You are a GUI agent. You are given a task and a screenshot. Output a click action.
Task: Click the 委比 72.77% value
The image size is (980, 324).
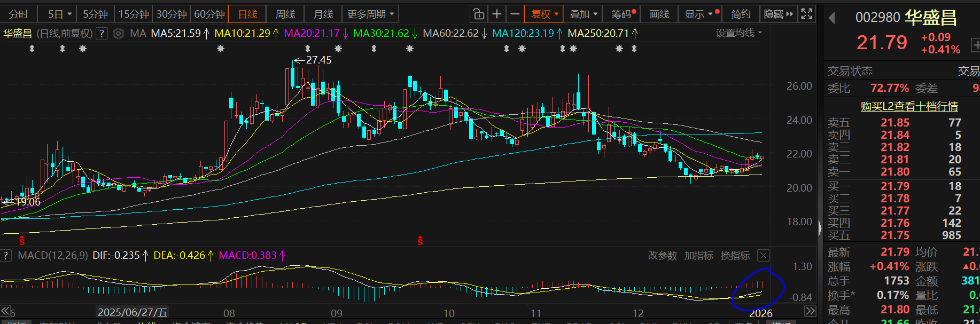tap(890, 88)
